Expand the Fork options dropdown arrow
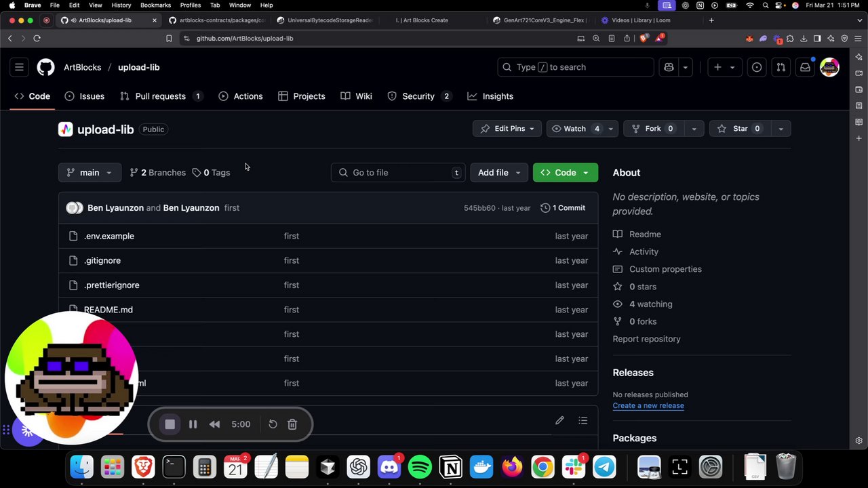The image size is (868, 488). tap(693, 129)
